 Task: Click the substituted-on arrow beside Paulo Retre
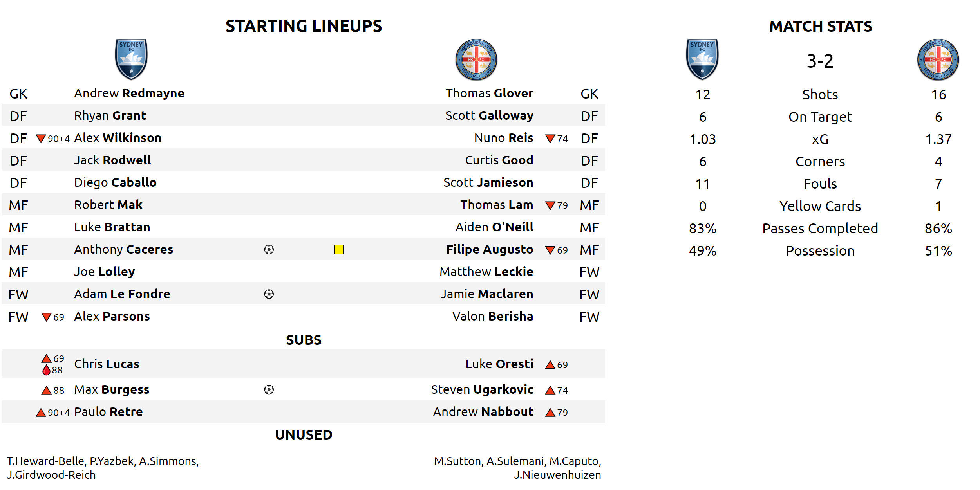click(41, 413)
